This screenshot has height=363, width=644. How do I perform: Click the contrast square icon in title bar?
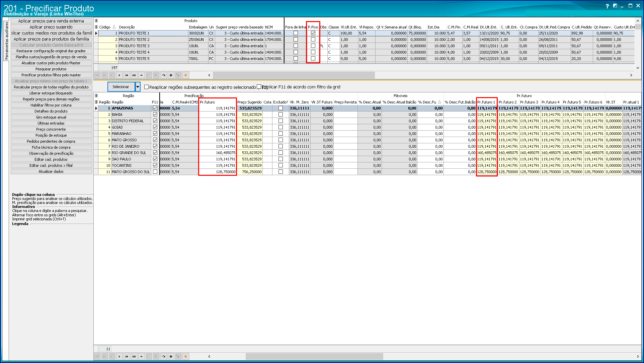pyautogui.click(x=615, y=6)
